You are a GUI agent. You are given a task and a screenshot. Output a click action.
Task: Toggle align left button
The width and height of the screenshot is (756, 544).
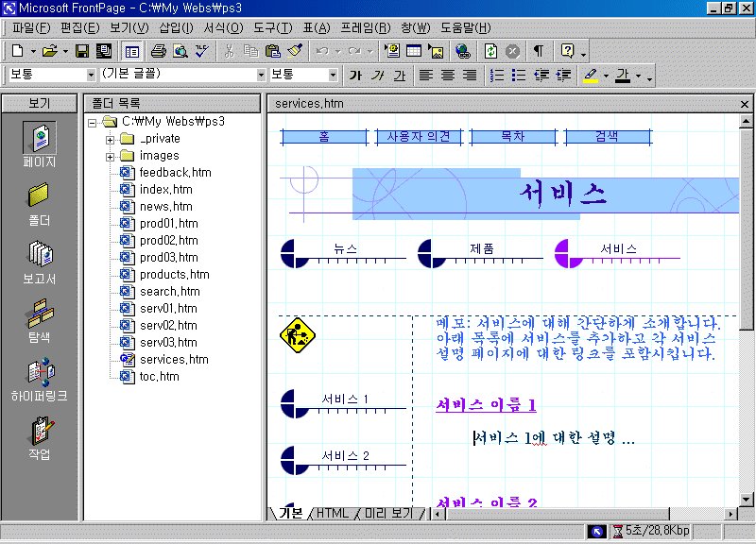pos(426,76)
